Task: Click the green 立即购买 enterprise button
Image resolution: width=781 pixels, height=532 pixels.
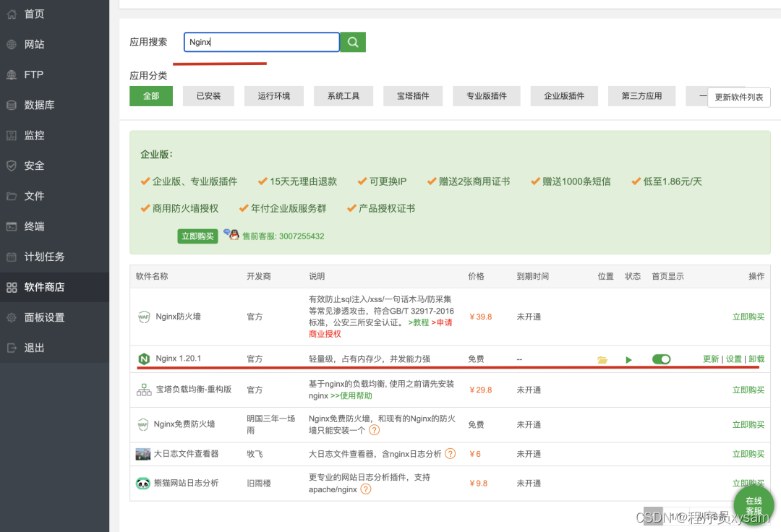Action: coord(197,236)
